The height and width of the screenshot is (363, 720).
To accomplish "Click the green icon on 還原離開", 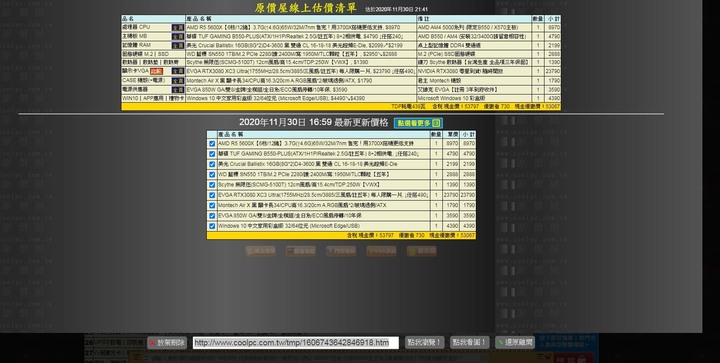I will [500, 342].
